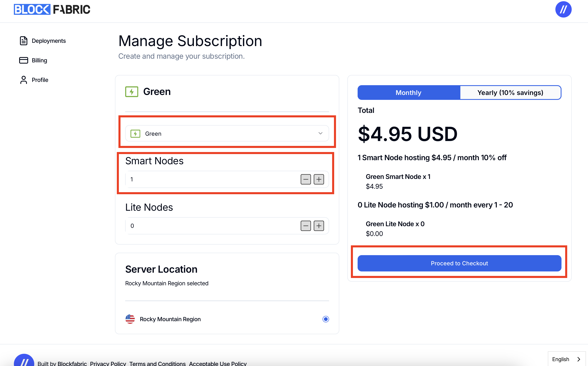Open the user avatar menu

pyautogui.click(x=563, y=9)
